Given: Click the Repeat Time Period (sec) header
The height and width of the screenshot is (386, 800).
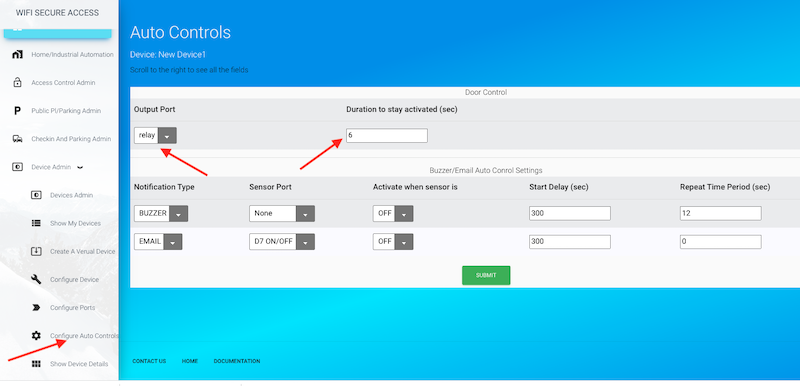Looking at the screenshot, I should point(725,187).
